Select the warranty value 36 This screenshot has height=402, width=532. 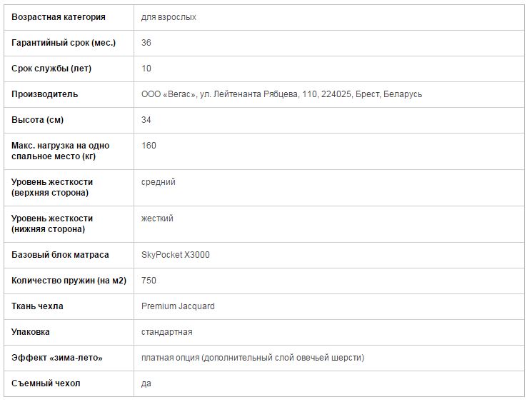(146, 43)
